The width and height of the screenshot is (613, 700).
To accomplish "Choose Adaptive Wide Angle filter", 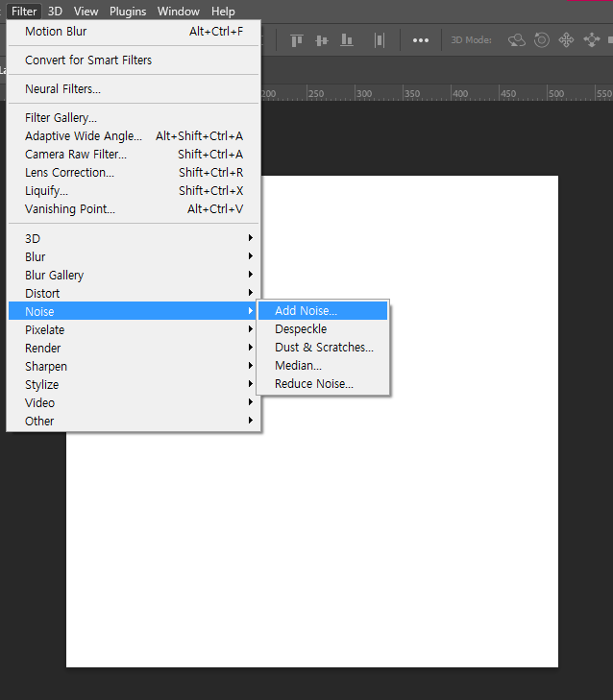I will pyautogui.click(x=134, y=135).
